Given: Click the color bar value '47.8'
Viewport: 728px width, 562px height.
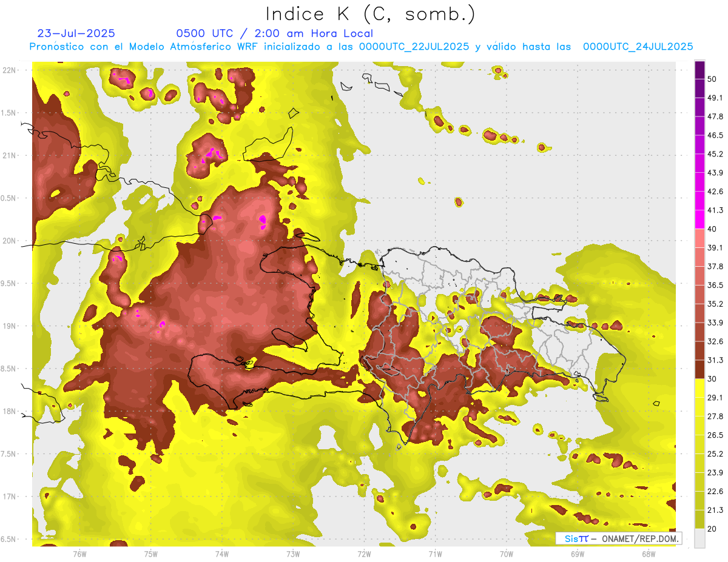Looking at the screenshot, I should (715, 117).
